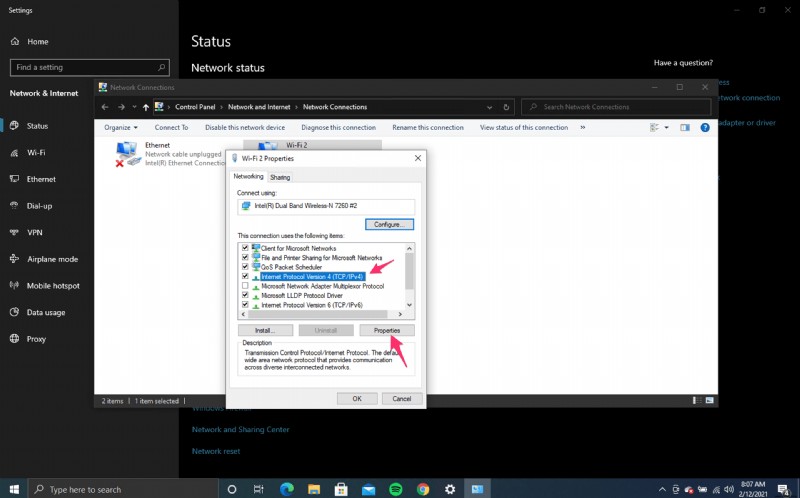
Task: Click the Proxy globe icon
Action: click(14, 338)
